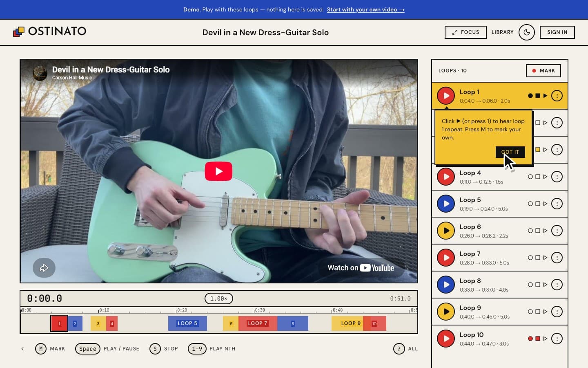Play Loop 7 with its round play button

coord(446,258)
